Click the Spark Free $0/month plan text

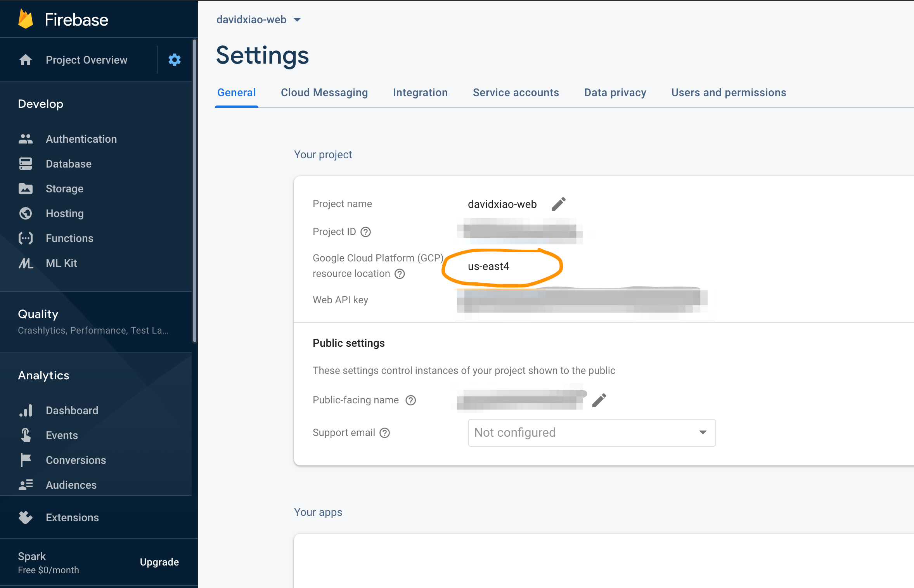(x=48, y=563)
